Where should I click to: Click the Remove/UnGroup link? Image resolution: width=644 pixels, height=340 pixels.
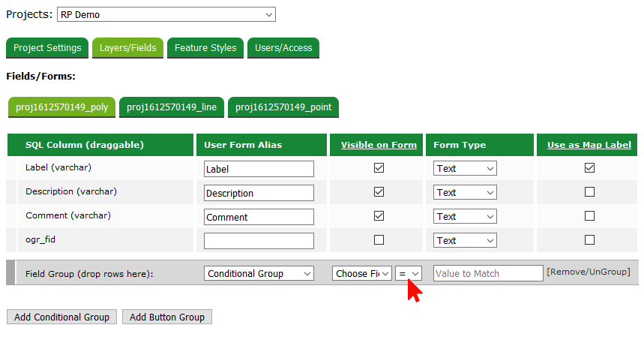coord(588,272)
